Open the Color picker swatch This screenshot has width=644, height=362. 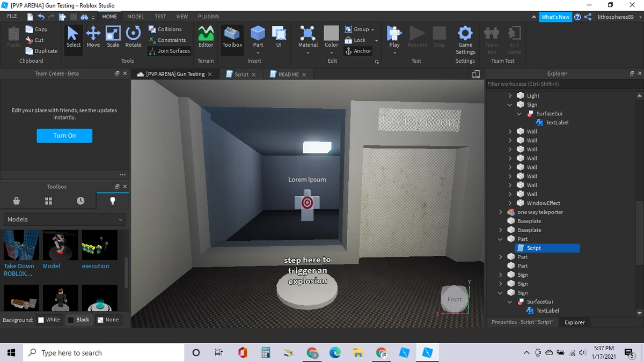click(x=331, y=33)
